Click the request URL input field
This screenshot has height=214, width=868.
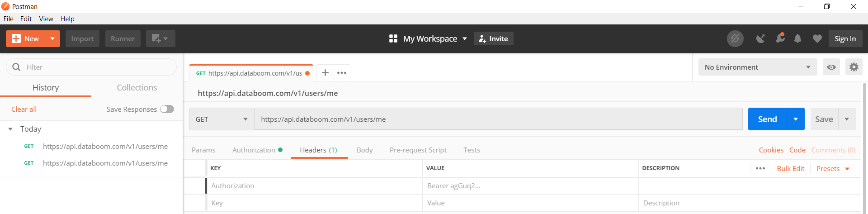(x=499, y=119)
